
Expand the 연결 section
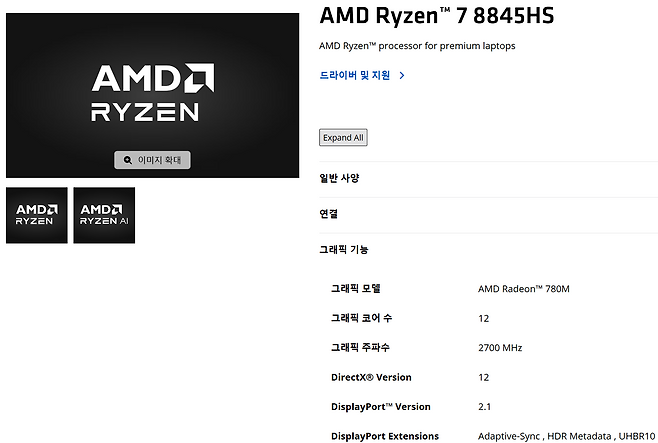(328, 214)
